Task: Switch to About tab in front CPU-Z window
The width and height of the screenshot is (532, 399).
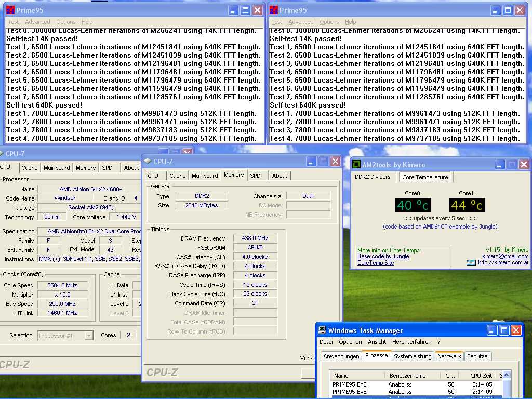Action: click(x=279, y=176)
